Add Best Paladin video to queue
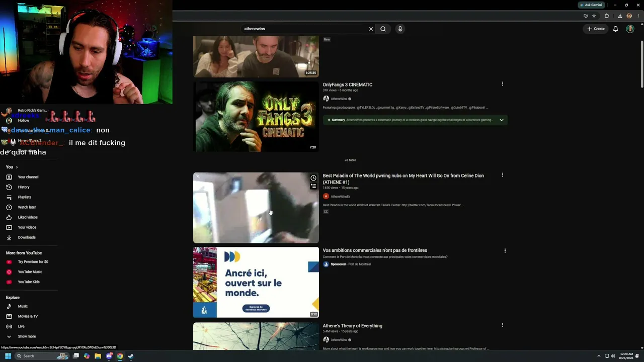 click(313, 186)
